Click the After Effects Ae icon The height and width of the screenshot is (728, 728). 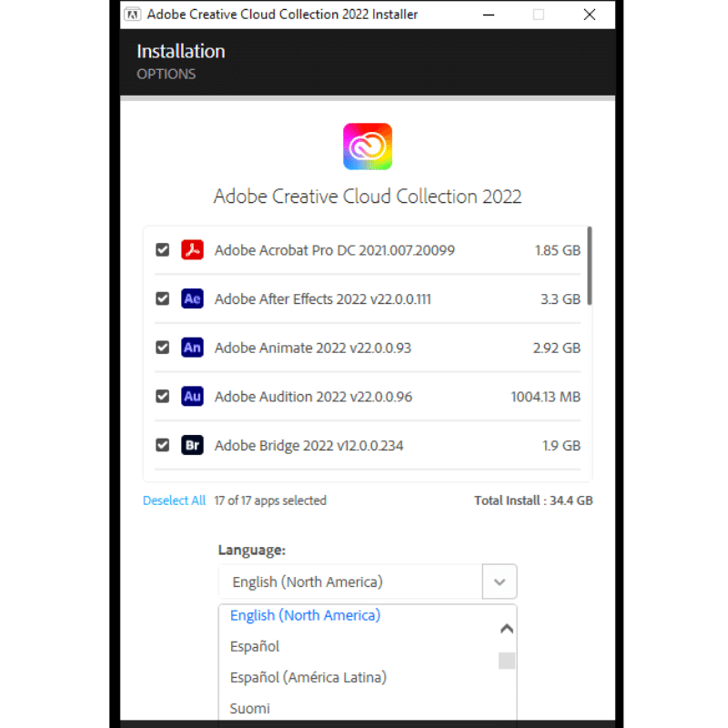[192, 298]
